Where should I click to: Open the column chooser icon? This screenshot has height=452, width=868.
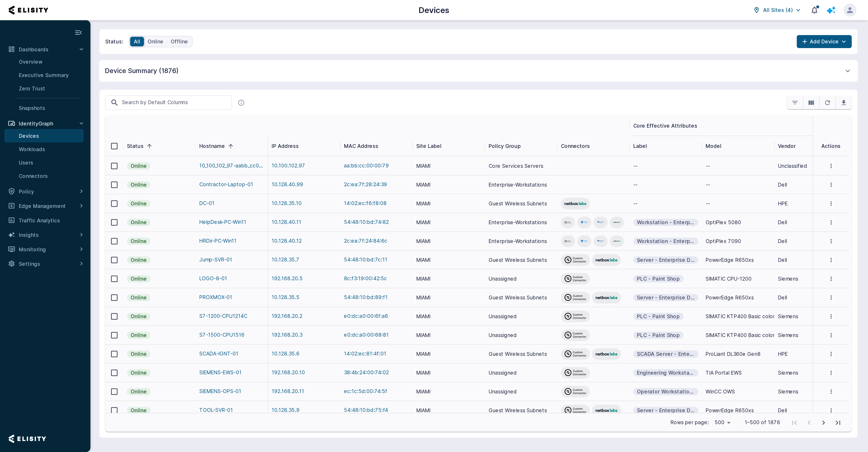[811, 103]
